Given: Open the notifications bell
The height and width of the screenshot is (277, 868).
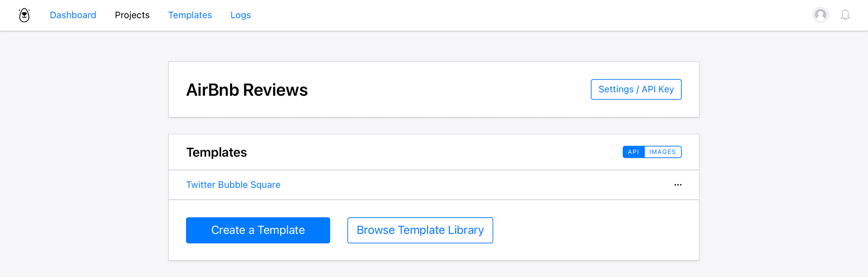Looking at the screenshot, I should (x=845, y=15).
